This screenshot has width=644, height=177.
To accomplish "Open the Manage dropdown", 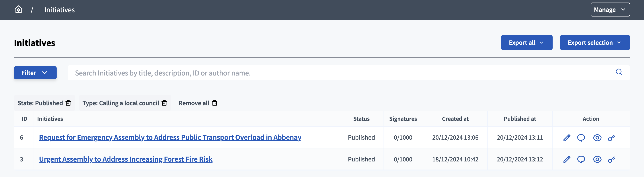I will 610,10.
